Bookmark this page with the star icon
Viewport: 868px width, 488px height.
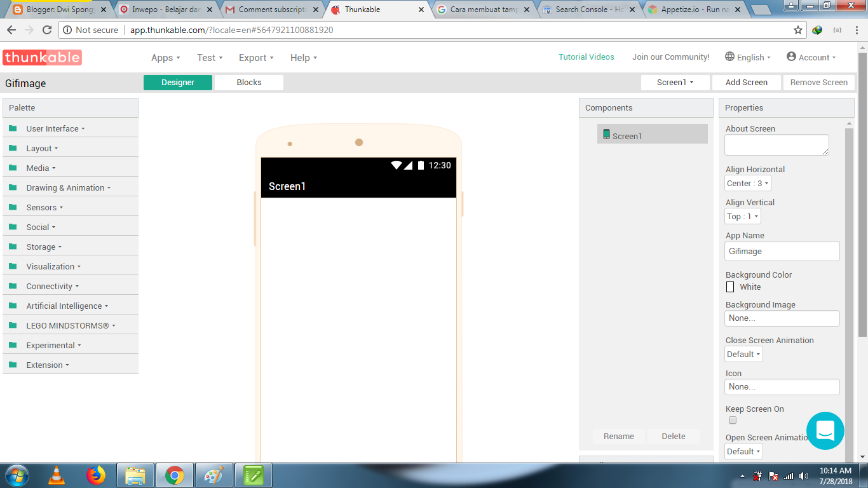pyautogui.click(x=798, y=30)
